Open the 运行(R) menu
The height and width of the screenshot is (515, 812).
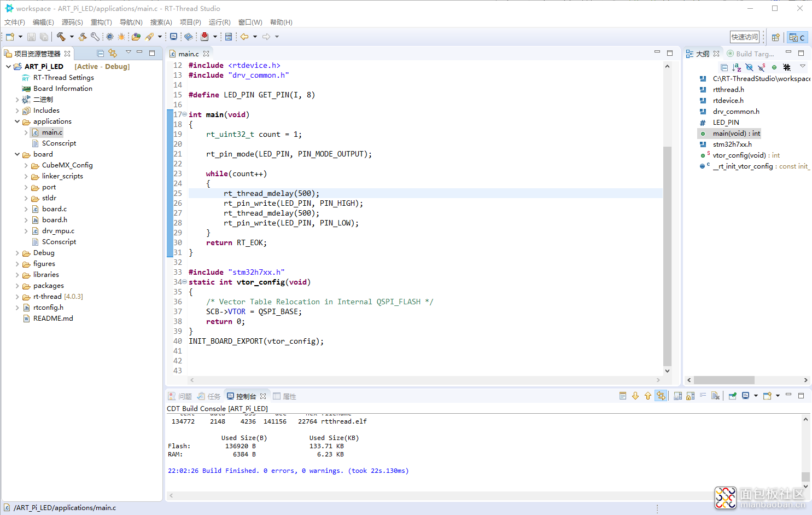(x=219, y=22)
